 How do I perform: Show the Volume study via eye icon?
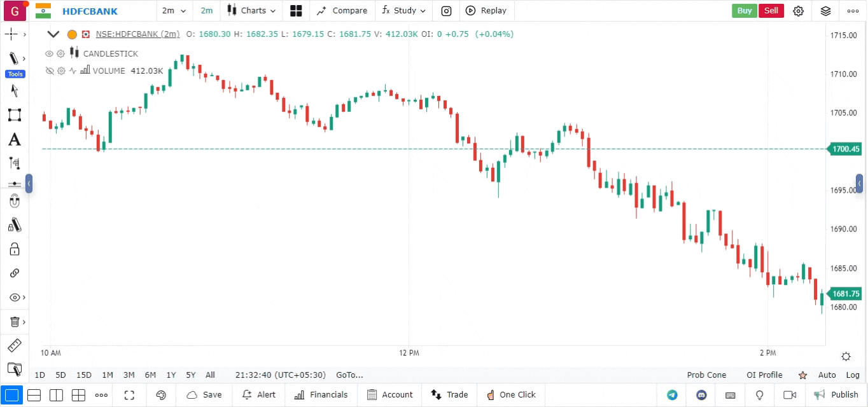pos(49,71)
